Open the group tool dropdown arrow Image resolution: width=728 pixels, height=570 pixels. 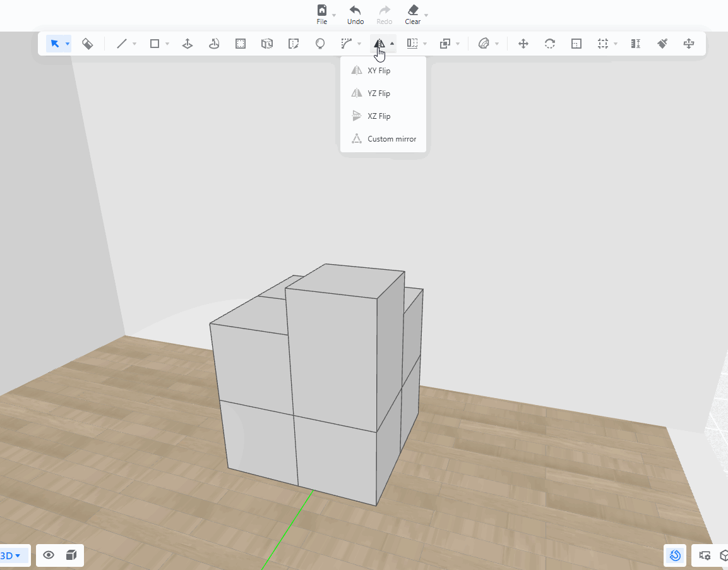click(616, 44)
